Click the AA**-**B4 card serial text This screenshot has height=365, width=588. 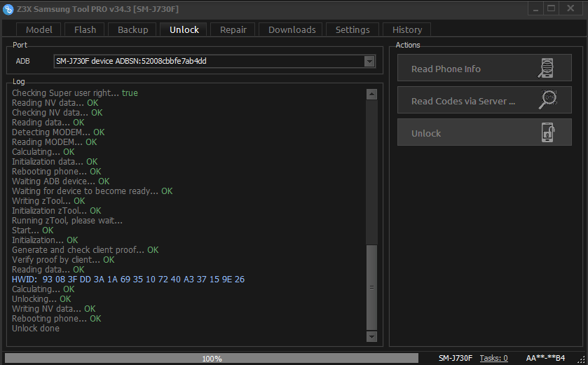click(x=545, y=358)
